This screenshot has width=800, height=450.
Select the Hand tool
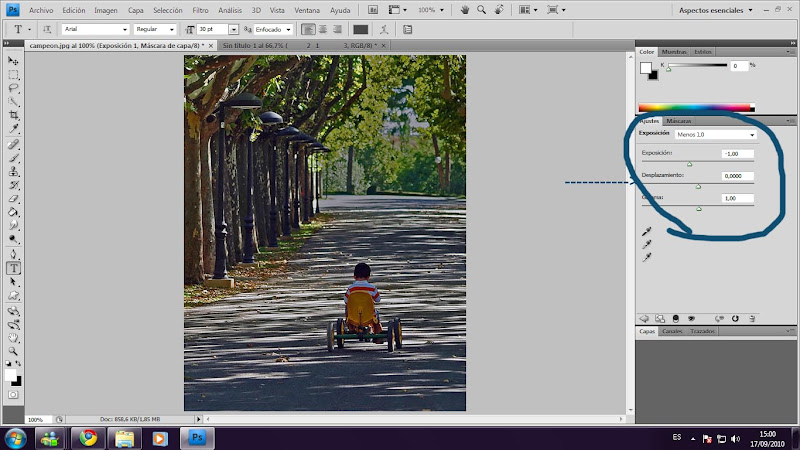click(14, 338)
